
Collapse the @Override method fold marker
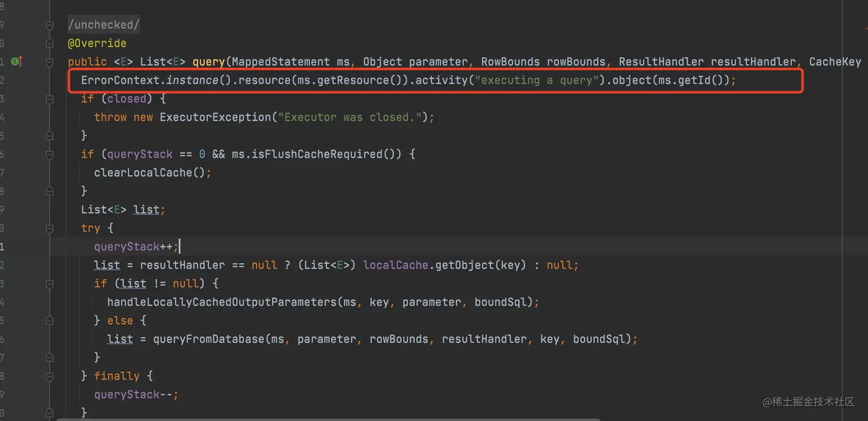click(49, 43)
